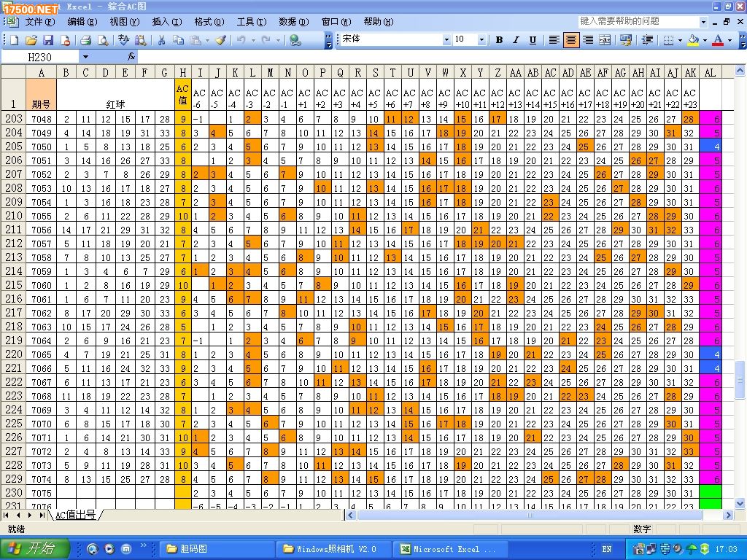Apply yellow fill with the paint bucket icon
Image resolution: width=747 pixels, height=560 pixels.
tap(693, 40)
